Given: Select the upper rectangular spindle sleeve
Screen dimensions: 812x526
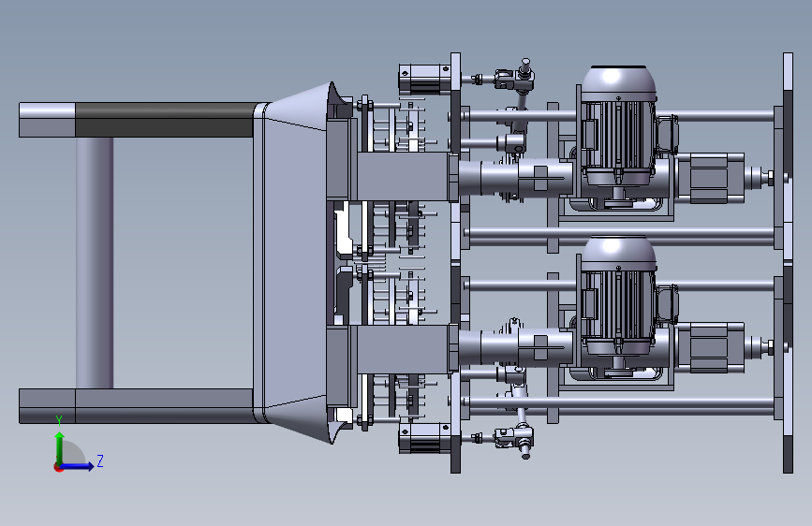Looking at the screenshot, I should click(403, 176).
